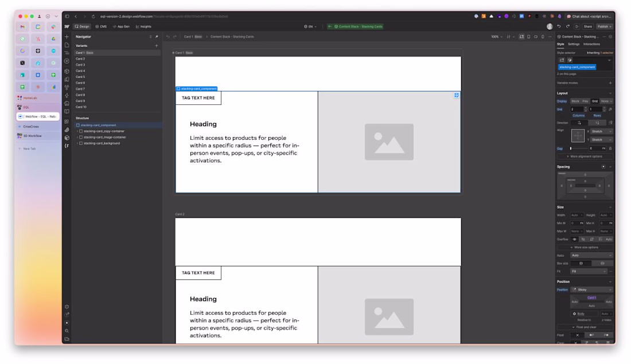Click the Columns link under Grid

coord(578,115)
